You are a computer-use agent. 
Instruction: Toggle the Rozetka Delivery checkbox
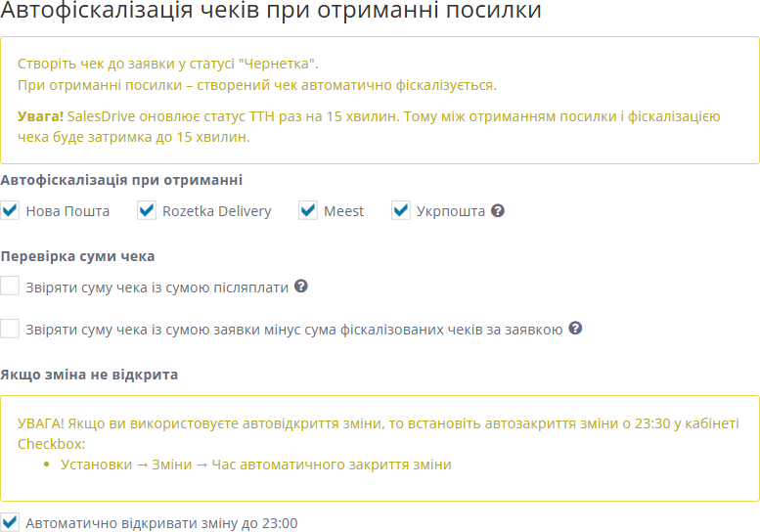click(x=147, y=210)
